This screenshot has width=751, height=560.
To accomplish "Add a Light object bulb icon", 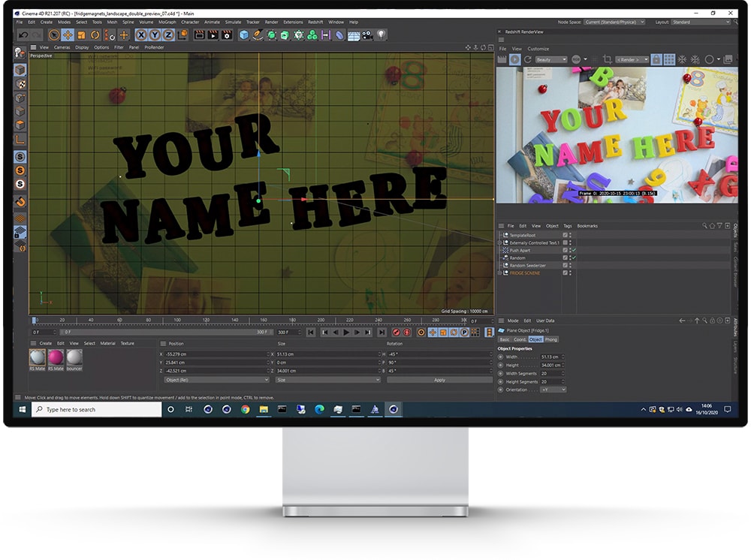I will coord(382,35).
